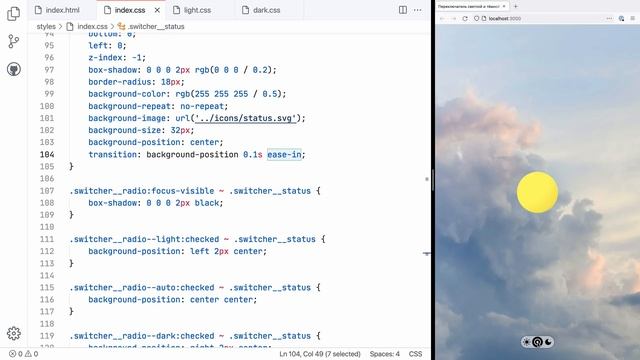The image size is (640, 360).
Task: Click the .switcher__radio:focus-visible selector text
Action: (x=142, y=191)
